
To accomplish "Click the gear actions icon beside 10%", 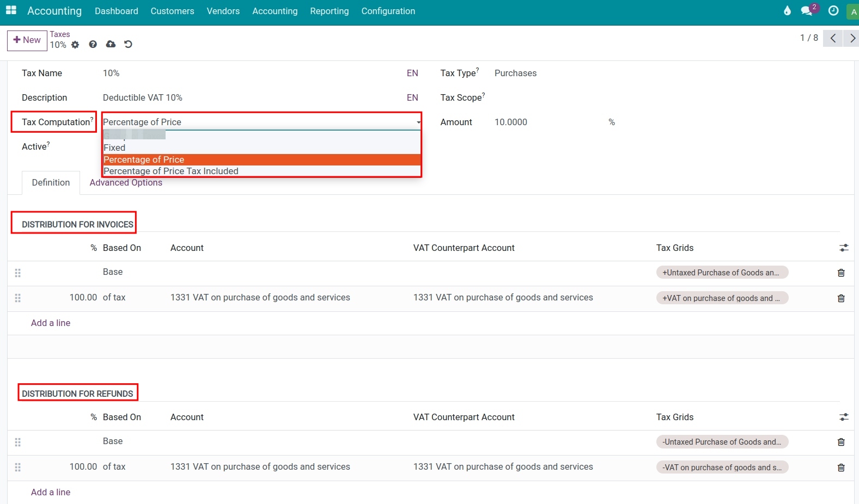I will tap(75, 45).
